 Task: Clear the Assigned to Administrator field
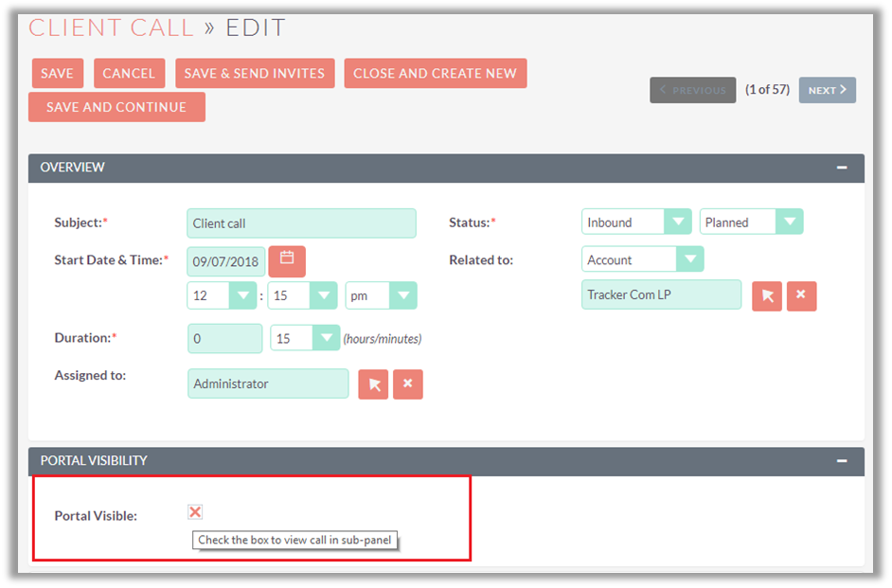pos(408,384)
